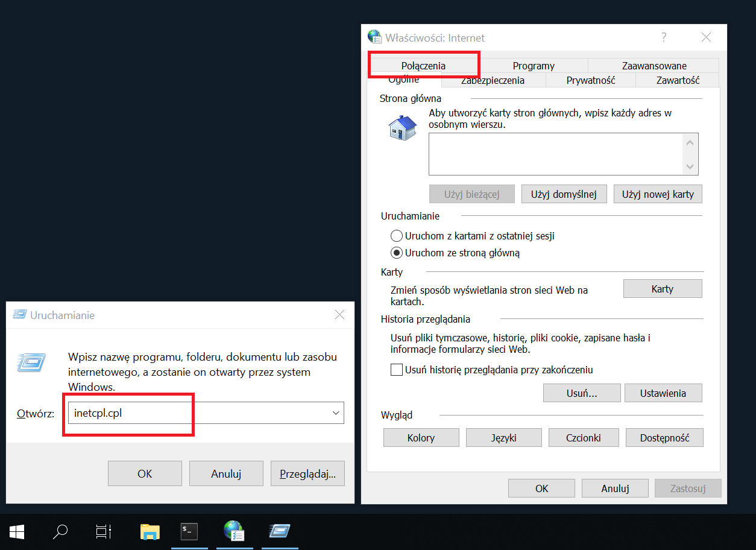Launch File Explorer from the taskbar
The image size is (756, 550).
pyautogui.click(x=150, y=531)
